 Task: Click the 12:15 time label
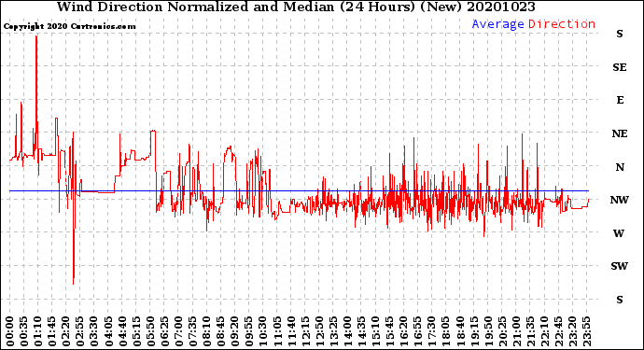tap(305, 331)
